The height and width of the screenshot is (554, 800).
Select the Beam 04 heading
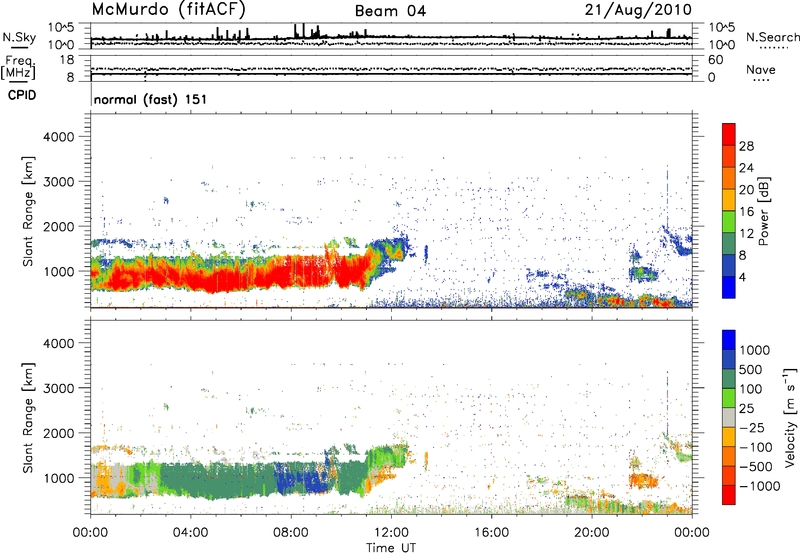coord(390,11)
